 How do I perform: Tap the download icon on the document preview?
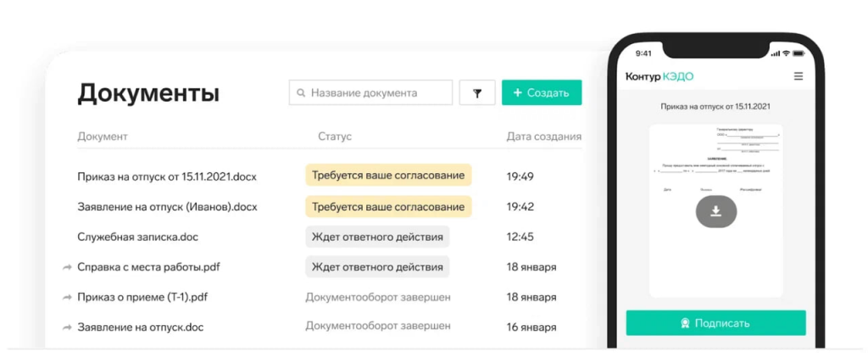tap(715, 211)
